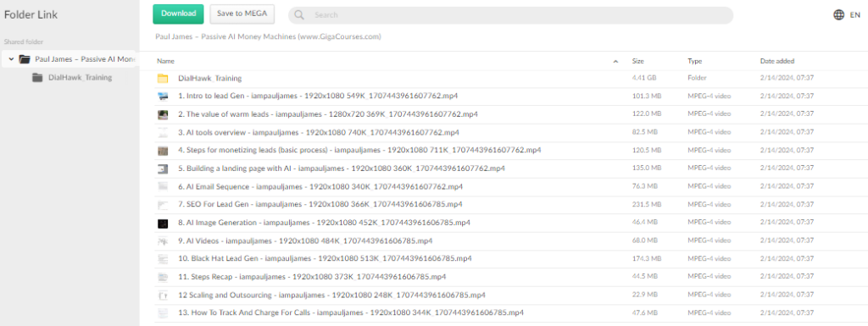This screenshot has height=326, width=868.
Task: Collapse the Paul James folder tree chevron
Action: [11, 59]
